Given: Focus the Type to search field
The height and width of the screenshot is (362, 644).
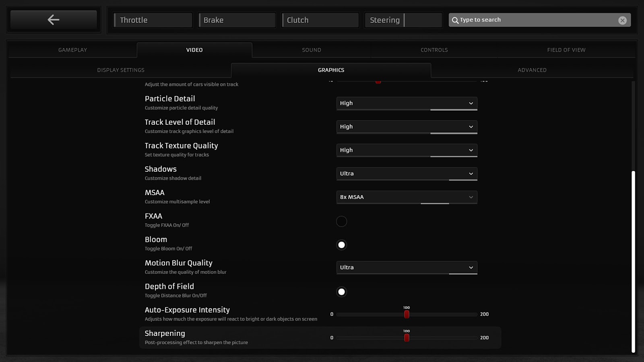Looking at the screenshot, I should pos(539,20).
